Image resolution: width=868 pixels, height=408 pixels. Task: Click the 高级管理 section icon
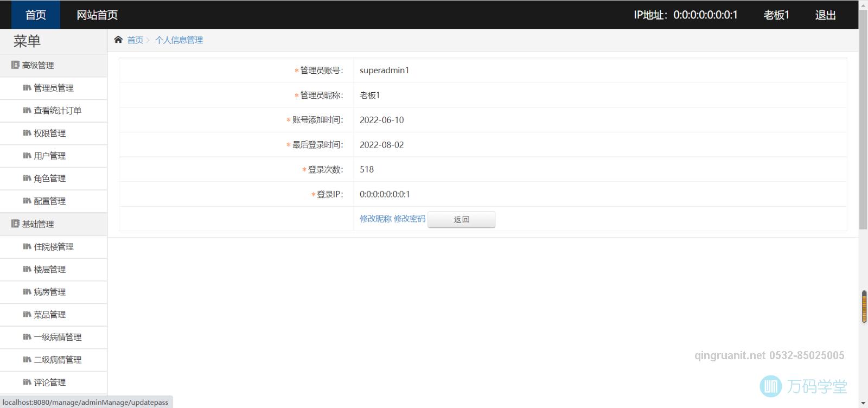click(15, 65)
